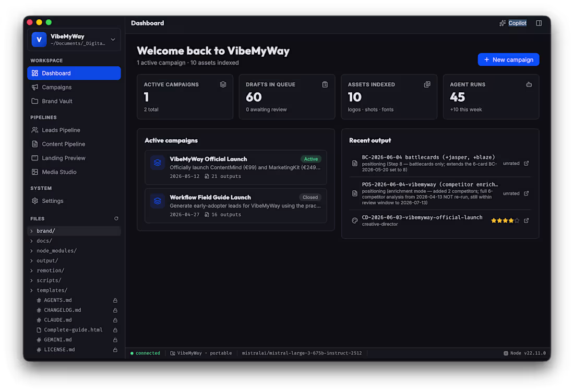Click the Assets Indexed card icon
The width and height of the screenshot is (574, 392).
pos(427,84)
